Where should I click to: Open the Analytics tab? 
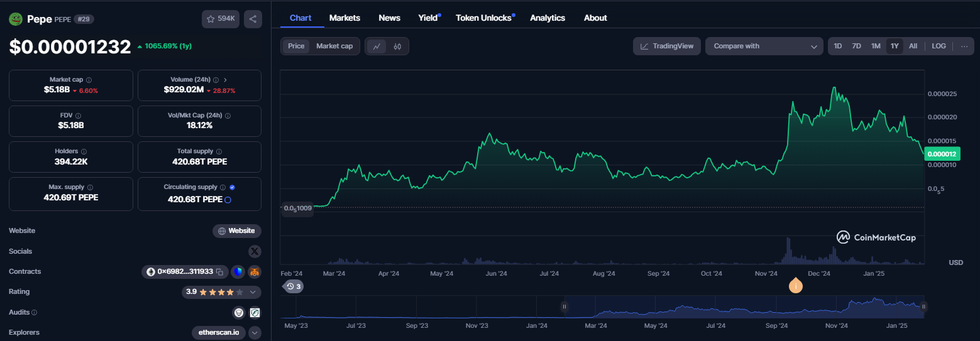click(x=548, y=18)
